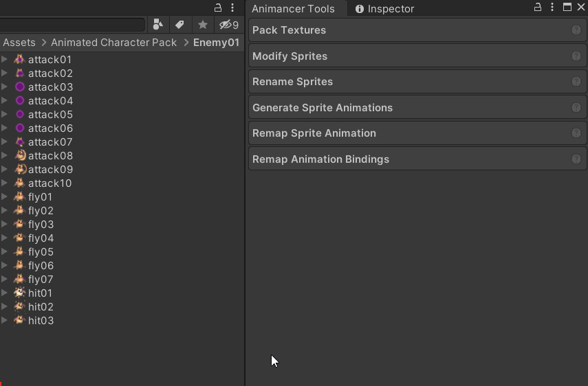Screen dimensions: 588x386
Task: Switch to the Inspector tab
Action: [384, 9]
